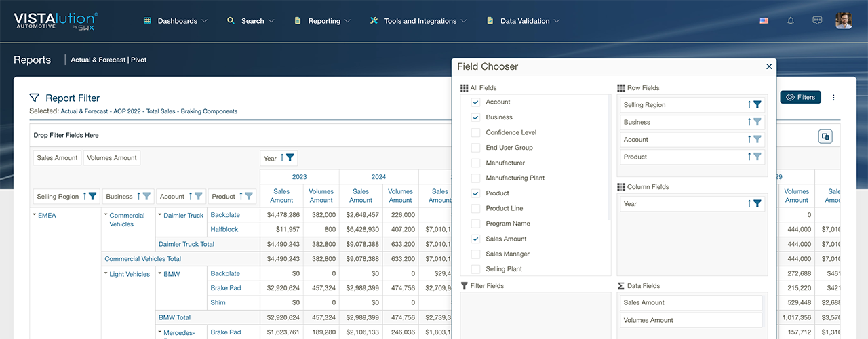Open the Data Validation menu
Screen dimensions: 868x339
tap(524, 21)
